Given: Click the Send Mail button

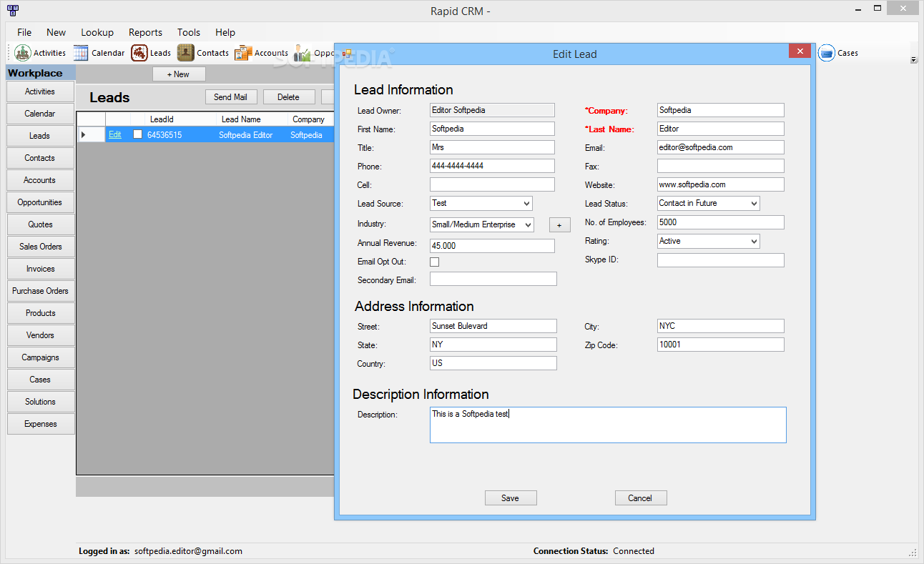Looking at the screenshot, I should tap(231, 97).
